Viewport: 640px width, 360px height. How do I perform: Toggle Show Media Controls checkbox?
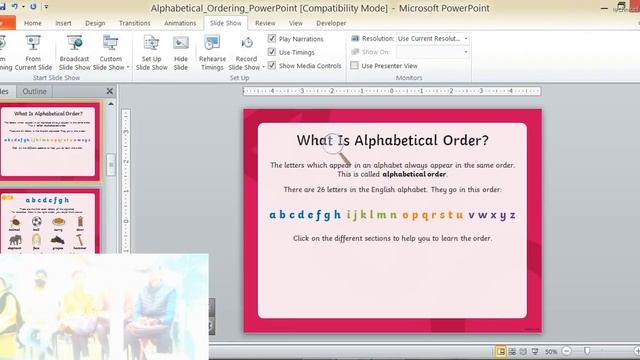pyautogui.click(x=272, y=65)
